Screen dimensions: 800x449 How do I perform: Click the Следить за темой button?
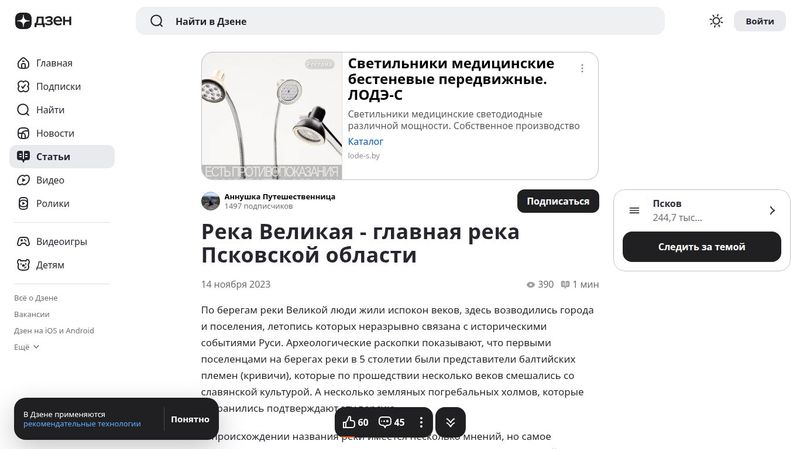(702, 247)
